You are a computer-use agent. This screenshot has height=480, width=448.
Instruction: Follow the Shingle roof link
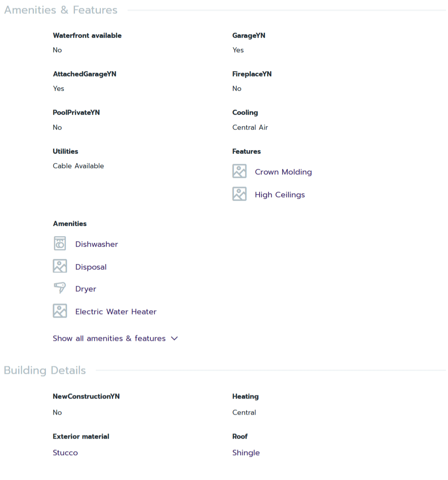click(246, 453)
